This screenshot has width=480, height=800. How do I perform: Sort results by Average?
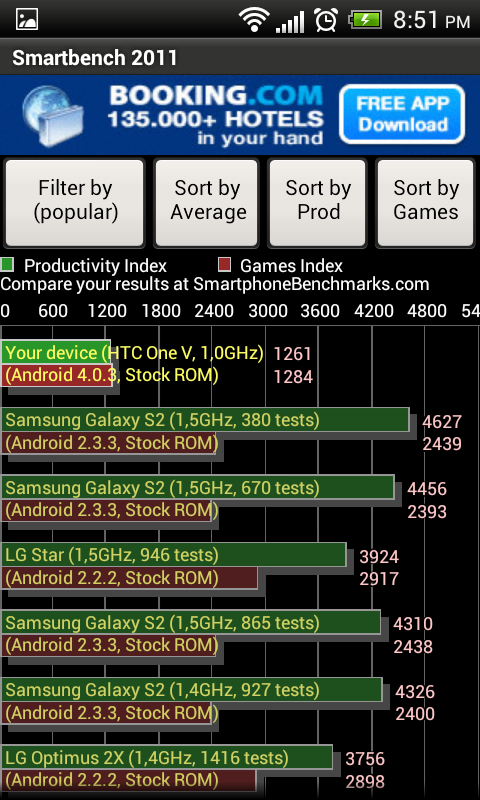[x=207, y=203]
